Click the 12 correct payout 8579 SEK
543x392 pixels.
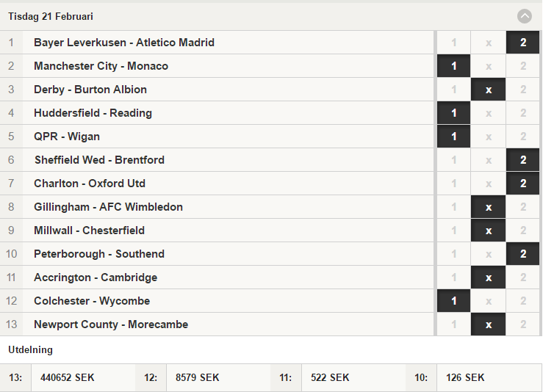[x=198, y=377]
